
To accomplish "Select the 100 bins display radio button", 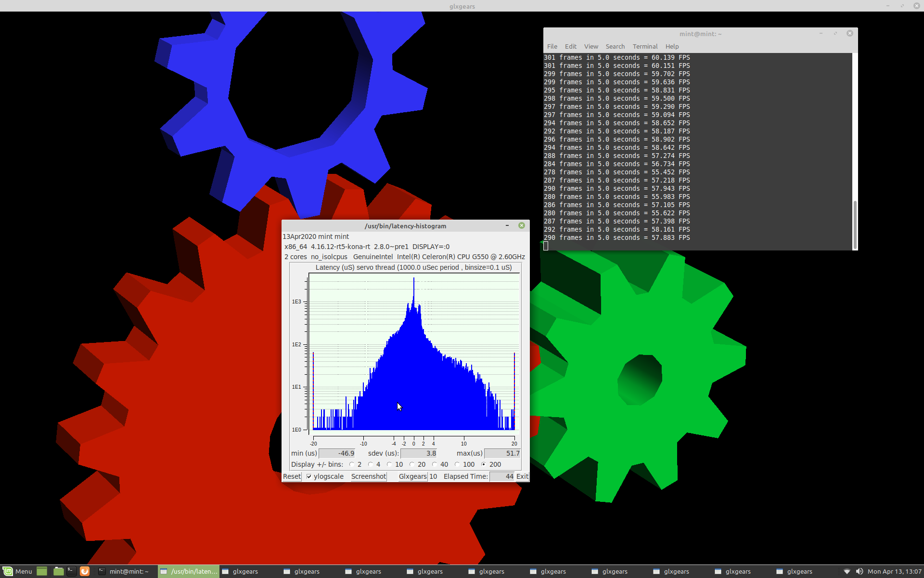I will 457,464.
